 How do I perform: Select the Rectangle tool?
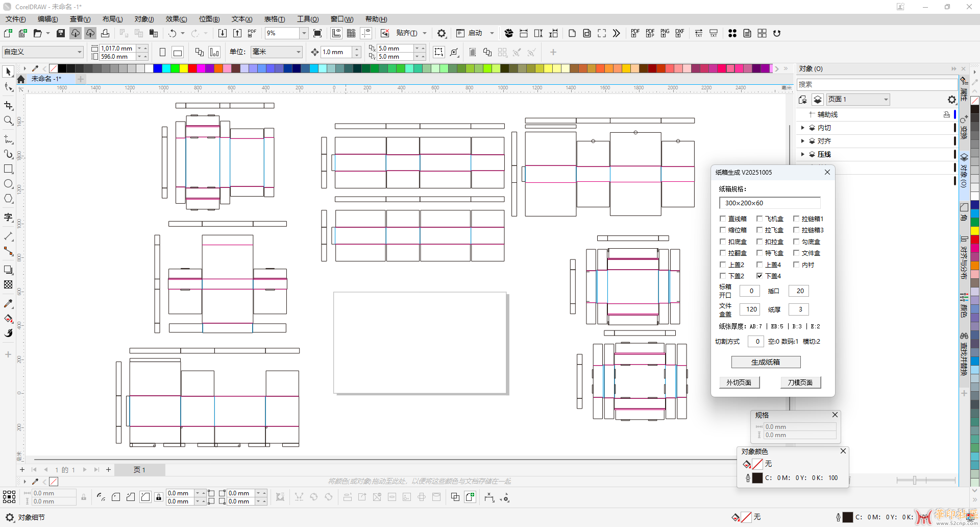(x=8, y=169)
